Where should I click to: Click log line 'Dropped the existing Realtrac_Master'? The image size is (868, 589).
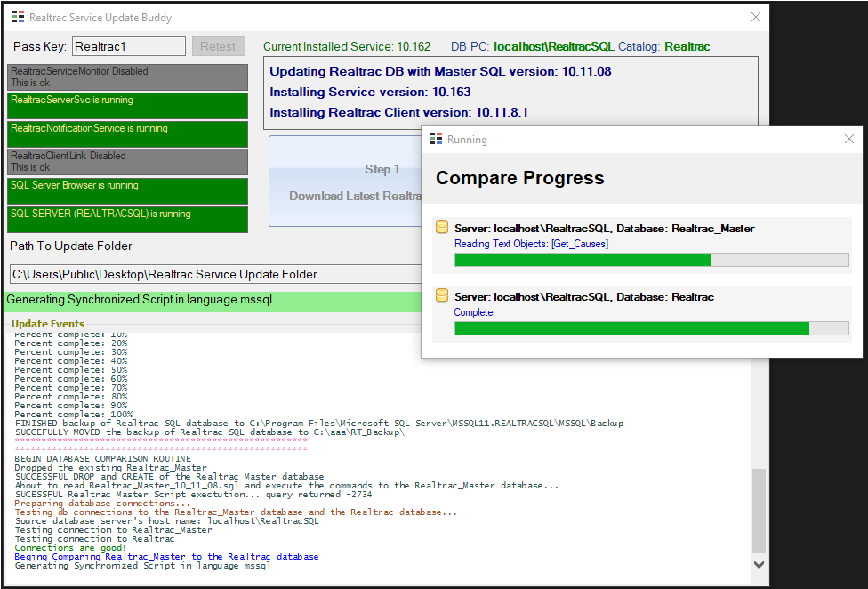click(110, 467)
